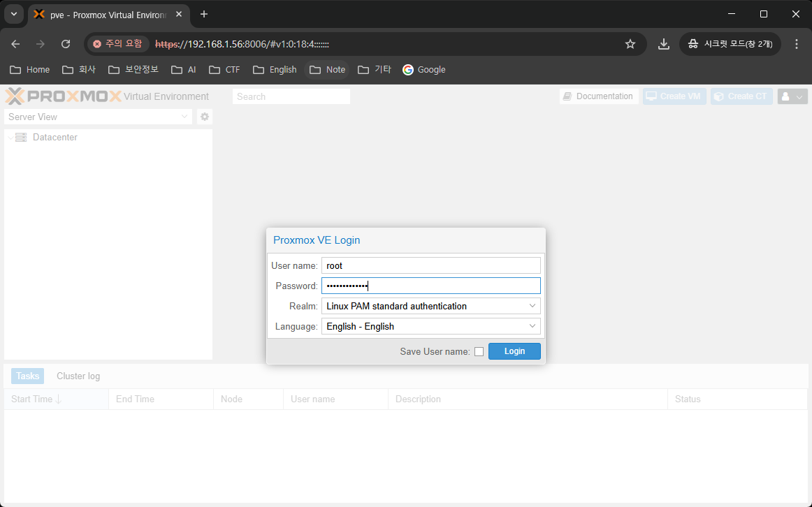Focus the Password field
This screenshot has width=812, height=507.
coord(431,286)
